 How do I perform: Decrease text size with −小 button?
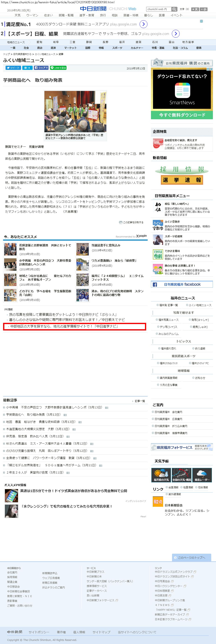coord(204,9)
